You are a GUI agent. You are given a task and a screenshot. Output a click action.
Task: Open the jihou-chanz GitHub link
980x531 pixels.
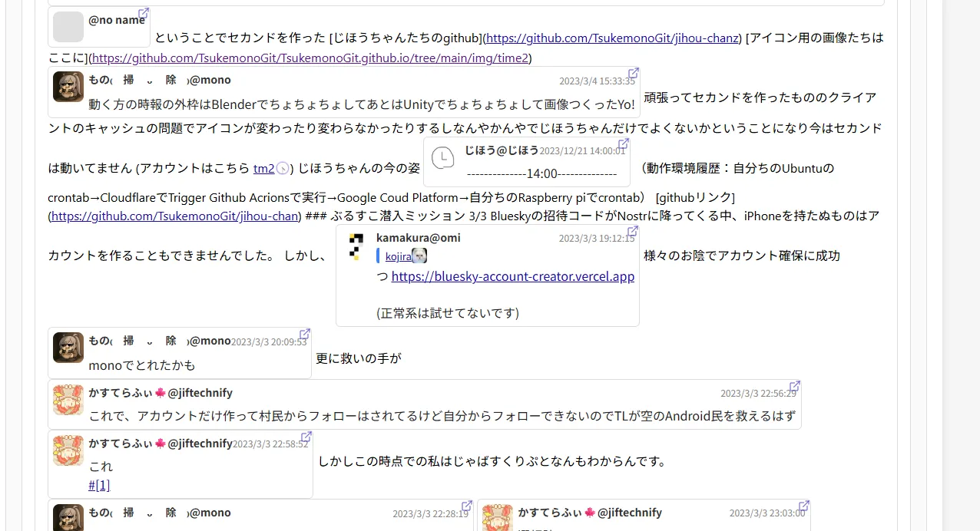[612, 38]
